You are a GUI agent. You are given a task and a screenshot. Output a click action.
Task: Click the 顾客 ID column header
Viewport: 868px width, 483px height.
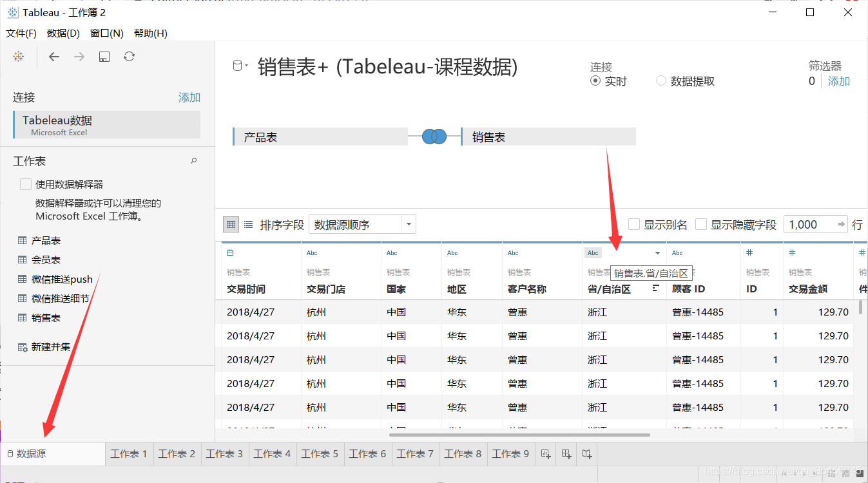pyautogui.click(x=688, y=289)
